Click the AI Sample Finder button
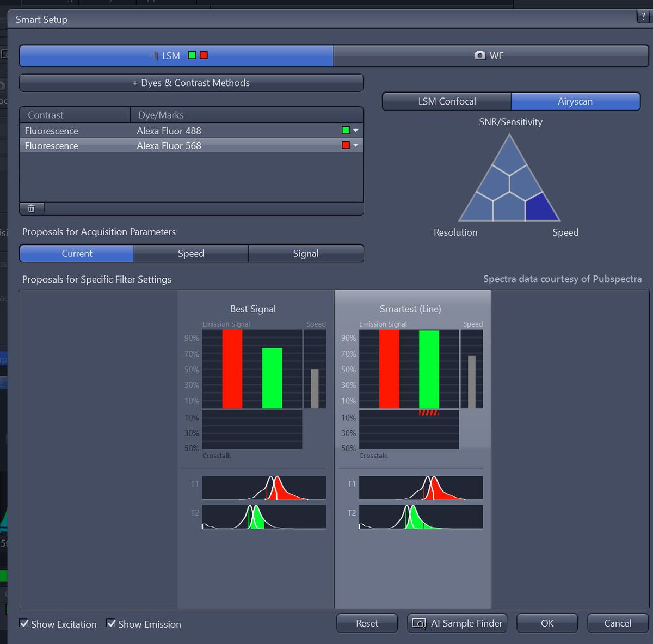The height and width of the screenshot is (644, 653). point(457,623)
